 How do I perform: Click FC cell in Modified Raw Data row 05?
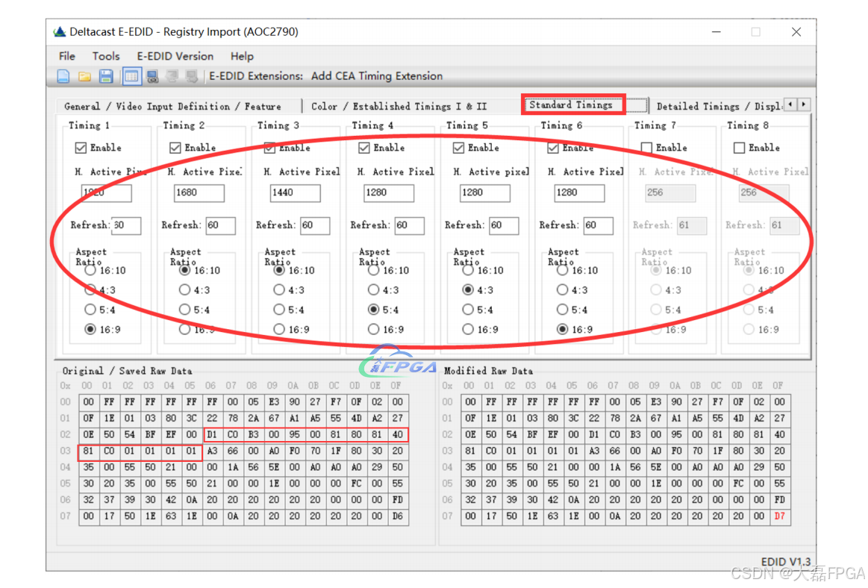738,484
